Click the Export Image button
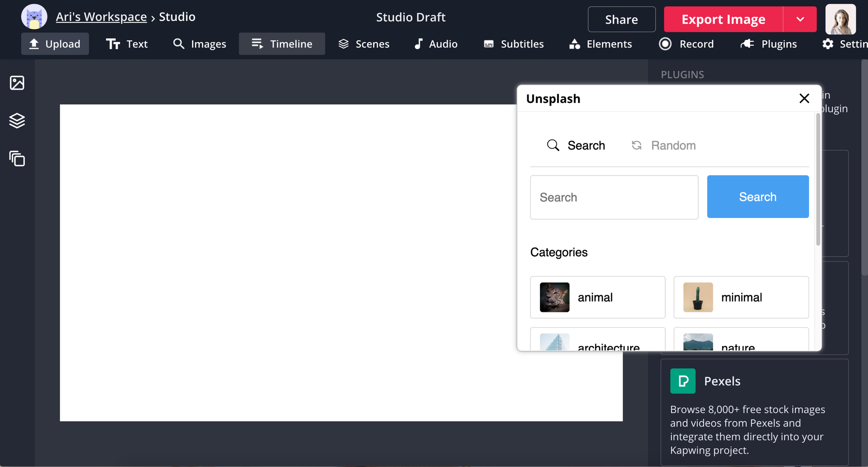 tap(723, 20)
